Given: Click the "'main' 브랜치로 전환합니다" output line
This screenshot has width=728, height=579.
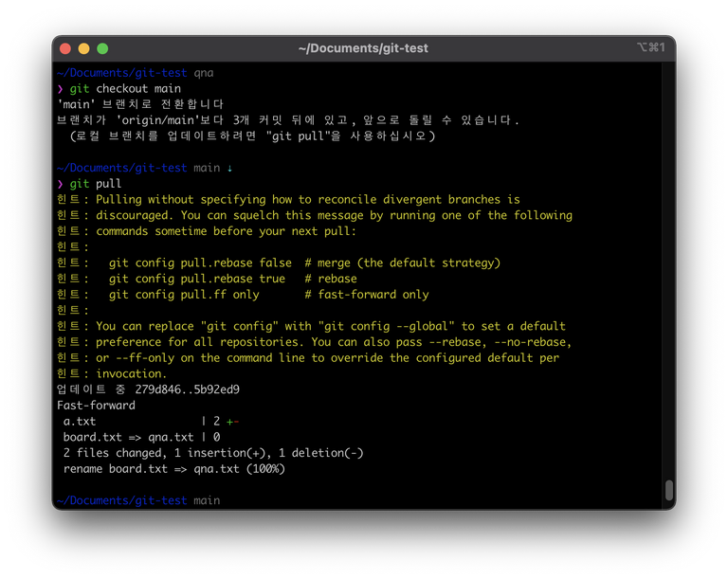Looking at the screenshot, I should (140, 104).
